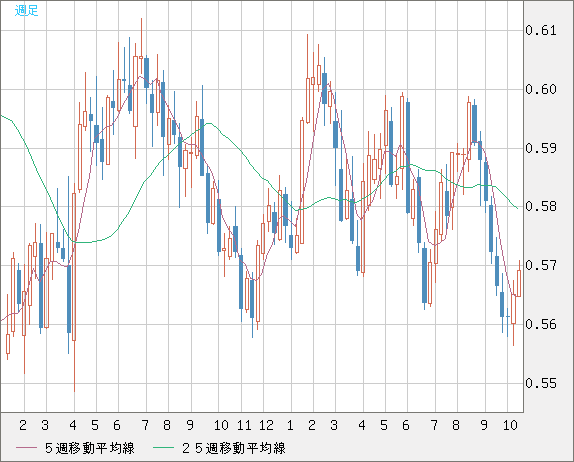Viewport: 574px width, 462px height.
Task: Click the 5週移動平均線 legend label
Action: [x=90, y=448]
